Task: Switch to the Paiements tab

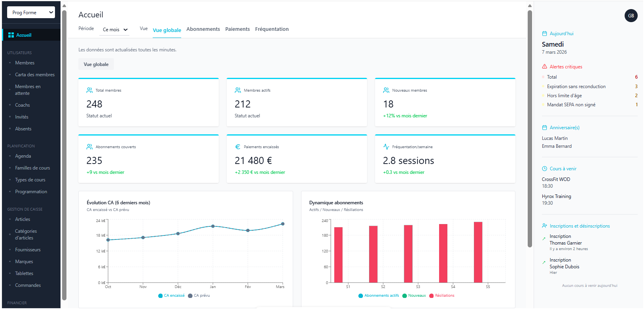Action: [237, 29]
